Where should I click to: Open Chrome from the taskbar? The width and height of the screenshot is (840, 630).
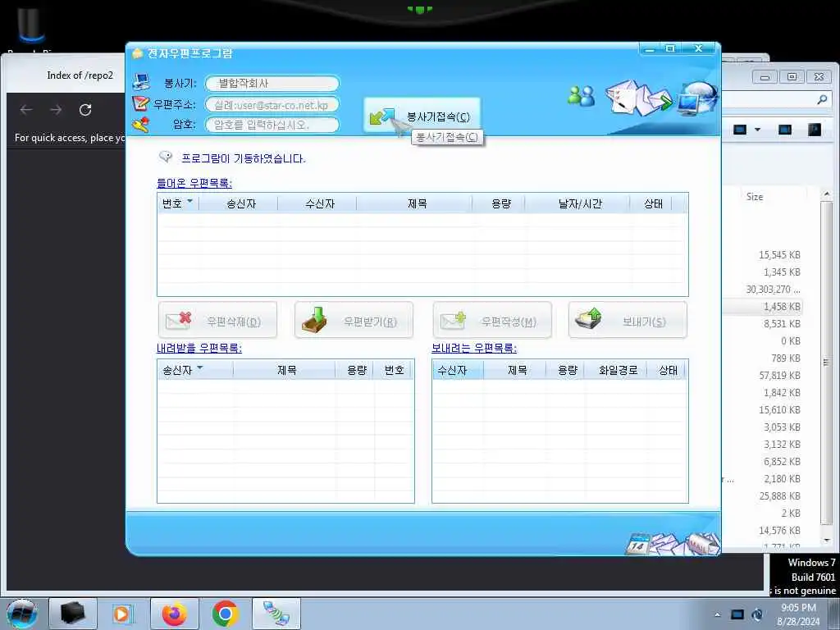pyautogui.click(x=225, y=614)
